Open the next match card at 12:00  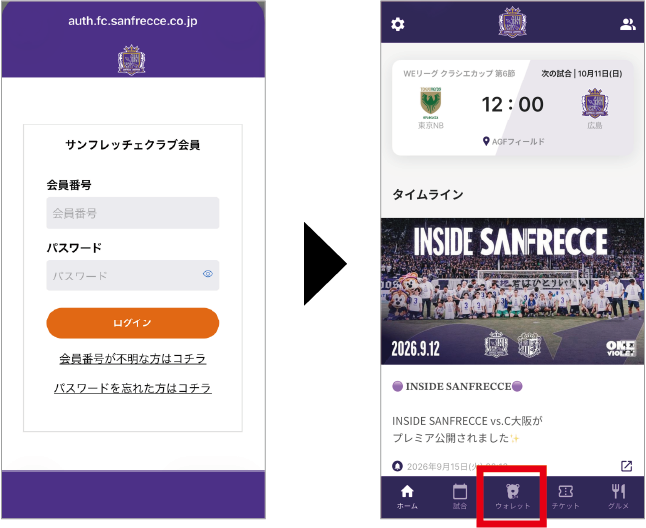(x=513, y=108)
